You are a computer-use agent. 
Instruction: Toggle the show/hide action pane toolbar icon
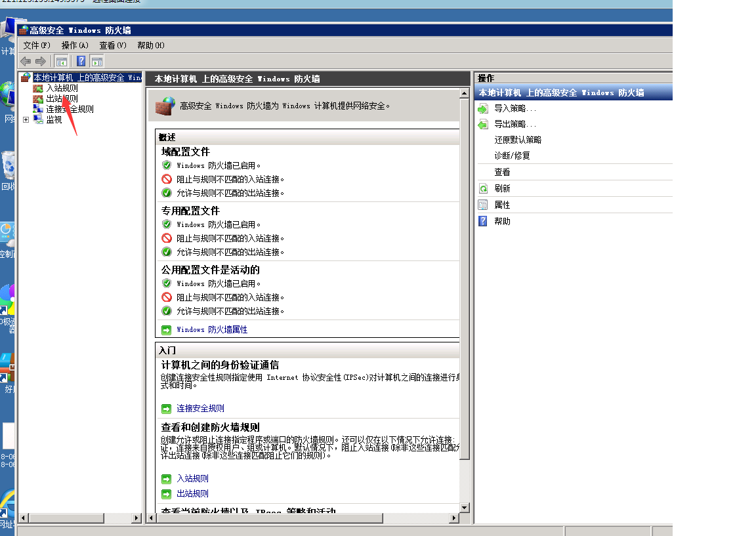pyautogui.click(x=97, y=61)
